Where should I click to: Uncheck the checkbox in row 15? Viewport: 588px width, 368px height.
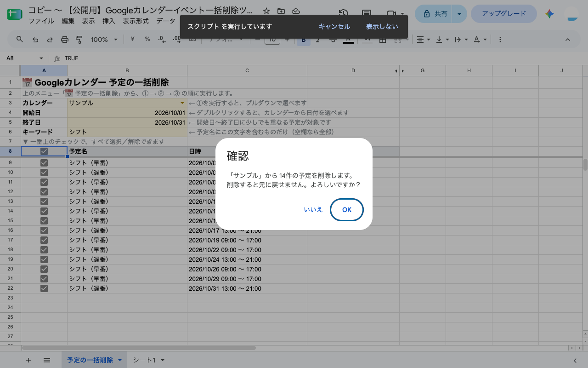(44, 221)
